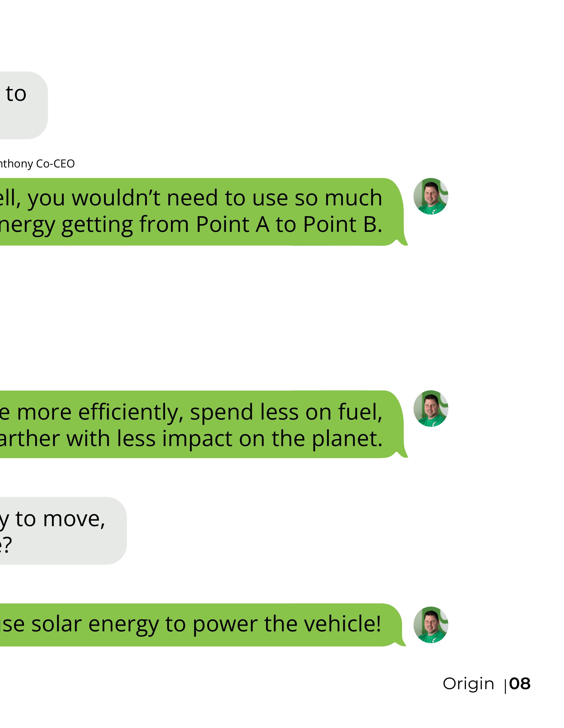The image size is (564, 728).
Task: Click the top gray bubble ending in "to"
Action: pyautogui.click(x=24, y=105)
